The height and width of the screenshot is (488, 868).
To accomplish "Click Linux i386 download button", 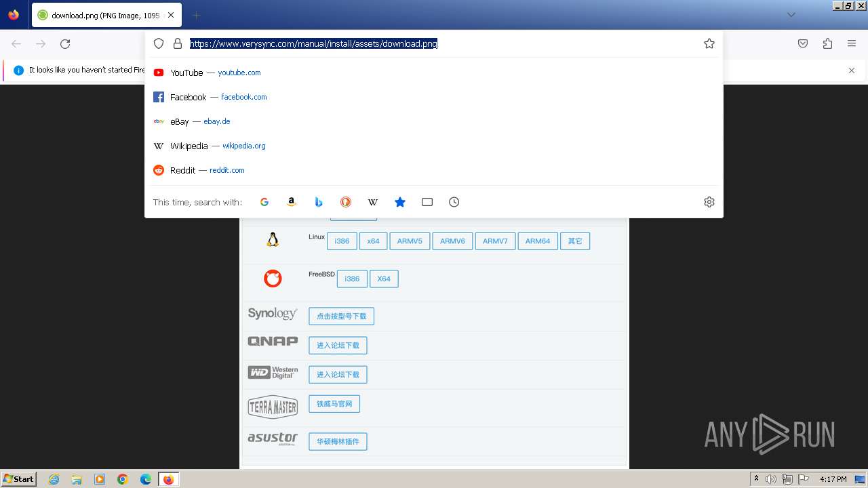I will tap(342, 241).
